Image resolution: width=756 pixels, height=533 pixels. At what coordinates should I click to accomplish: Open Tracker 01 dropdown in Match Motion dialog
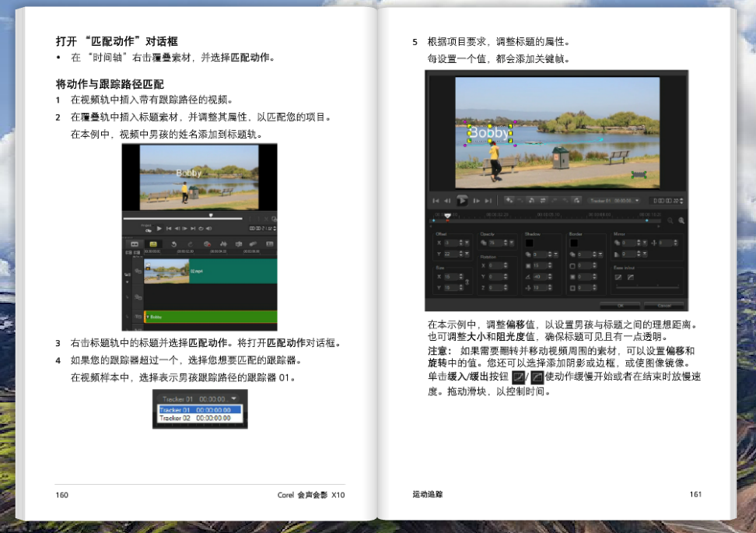click(614, 201)
